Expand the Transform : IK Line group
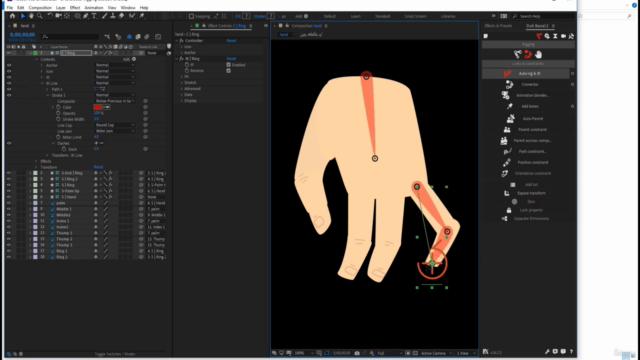 point(47,155)
